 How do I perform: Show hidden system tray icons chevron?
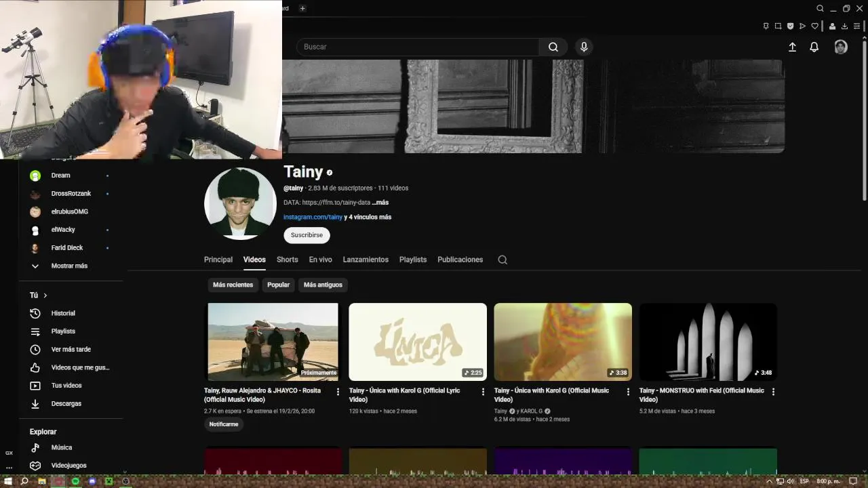pos(771,481)
